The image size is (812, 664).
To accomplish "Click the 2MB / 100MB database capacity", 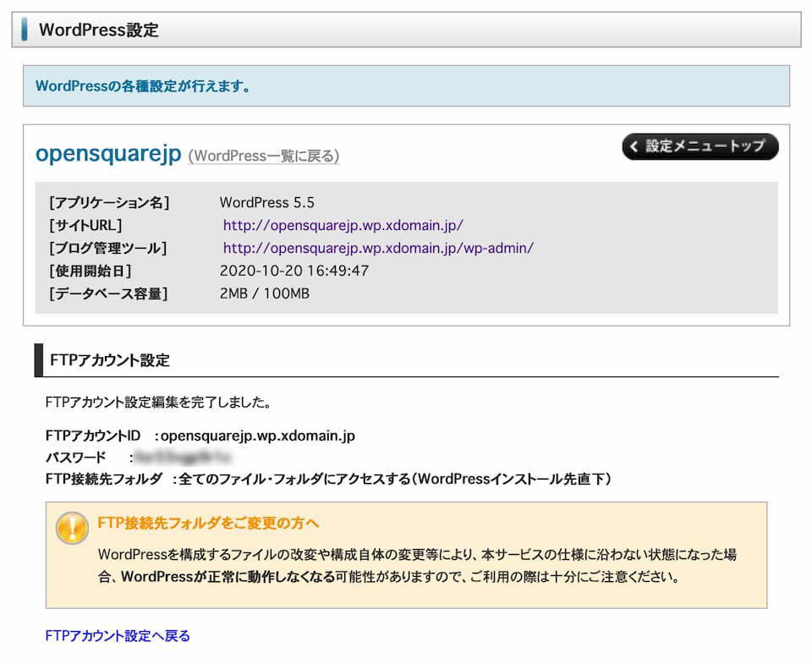I will tap(264, 294).
